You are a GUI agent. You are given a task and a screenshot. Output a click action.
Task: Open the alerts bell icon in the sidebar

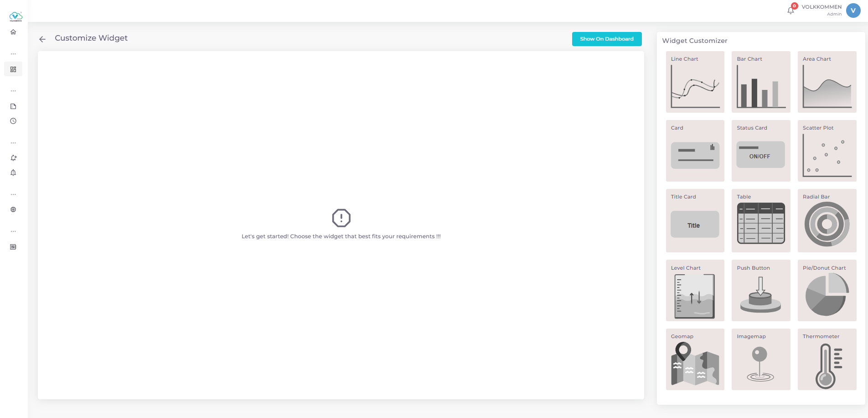pyautogui.click(x=13, y=172)
